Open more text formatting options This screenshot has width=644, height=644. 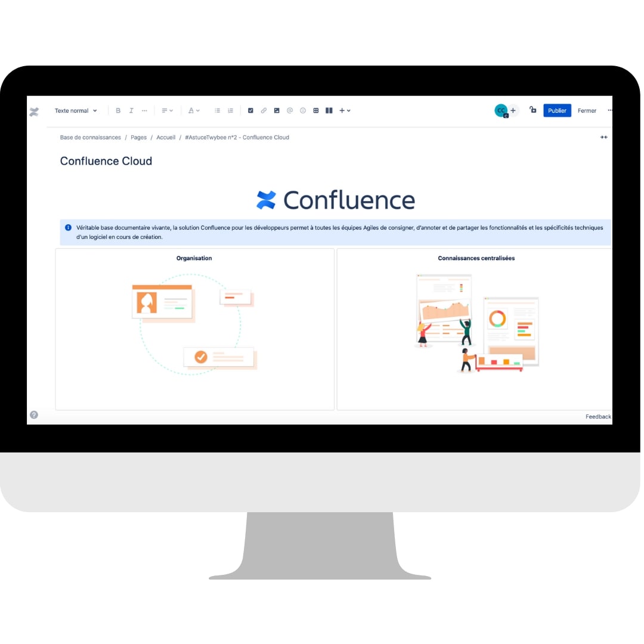(144, 111)
